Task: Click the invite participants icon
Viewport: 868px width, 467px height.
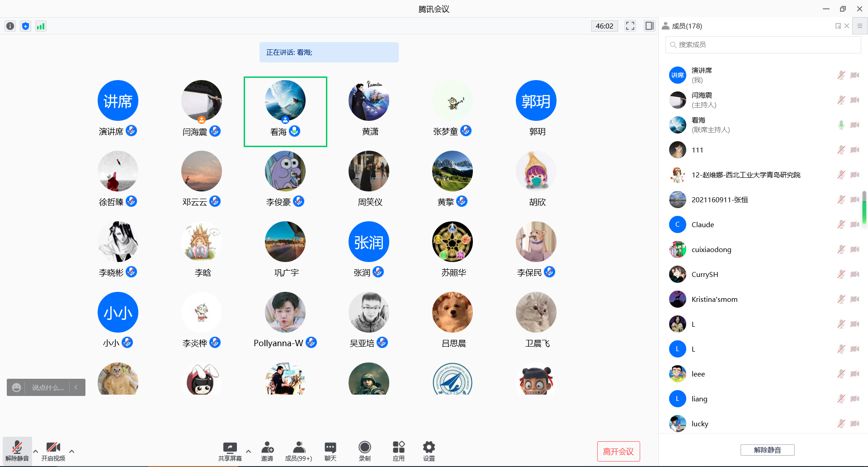Action: coord(267,451)
